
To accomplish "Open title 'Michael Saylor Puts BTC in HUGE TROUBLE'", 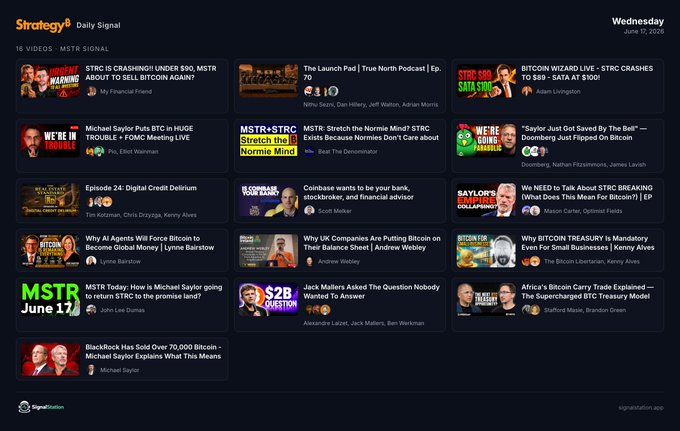I will (x=139, y=133).
